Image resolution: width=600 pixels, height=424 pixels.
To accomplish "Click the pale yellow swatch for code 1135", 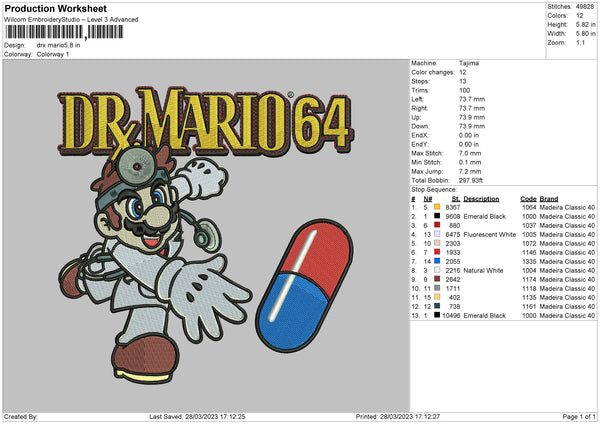I will (437, 297).
